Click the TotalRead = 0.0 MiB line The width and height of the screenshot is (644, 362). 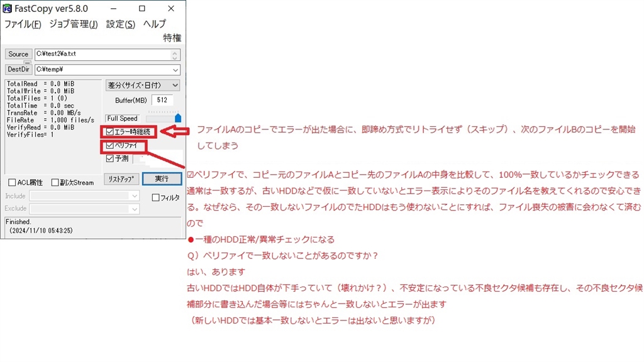(x=40, y=84)
